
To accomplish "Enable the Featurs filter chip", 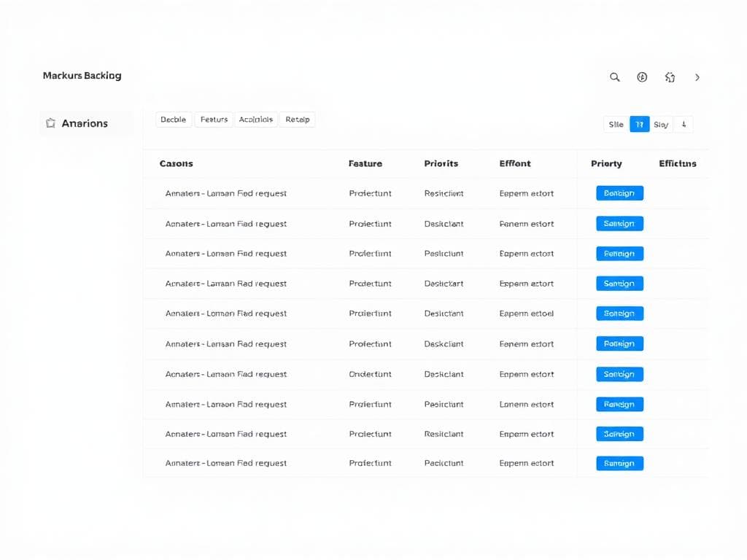I will [x=214, y=119].
